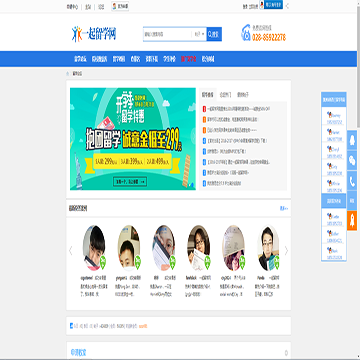The image size is (360, 360).
Task: Open the search category dropdown beside the search field
Action: (x=199, y=34)
